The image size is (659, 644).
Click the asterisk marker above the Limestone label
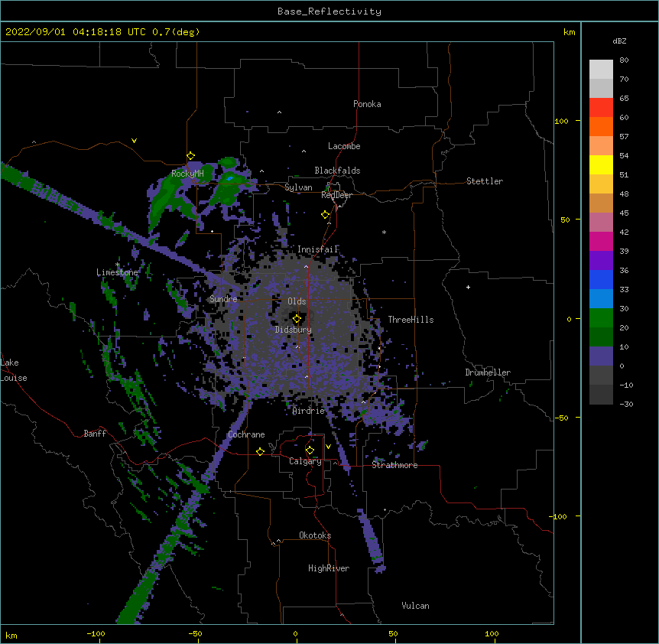click(x=117, y=265)
